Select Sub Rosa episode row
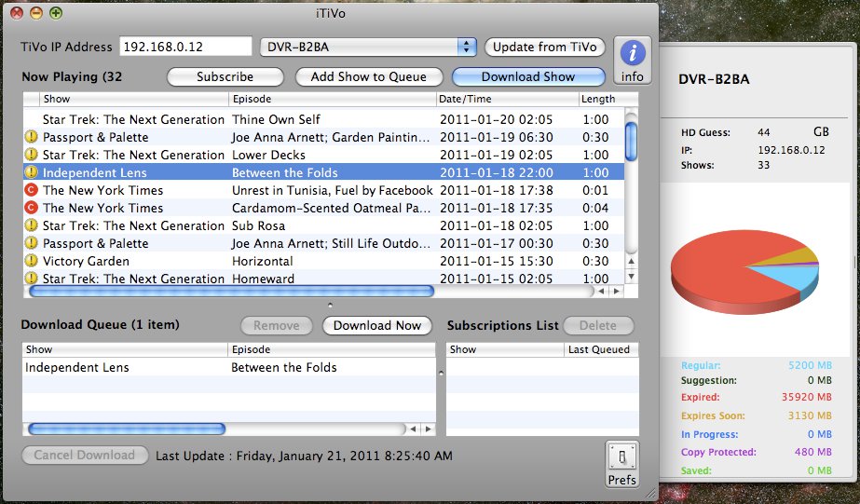This screenshot has width=860, height=504. click(323, 225)
